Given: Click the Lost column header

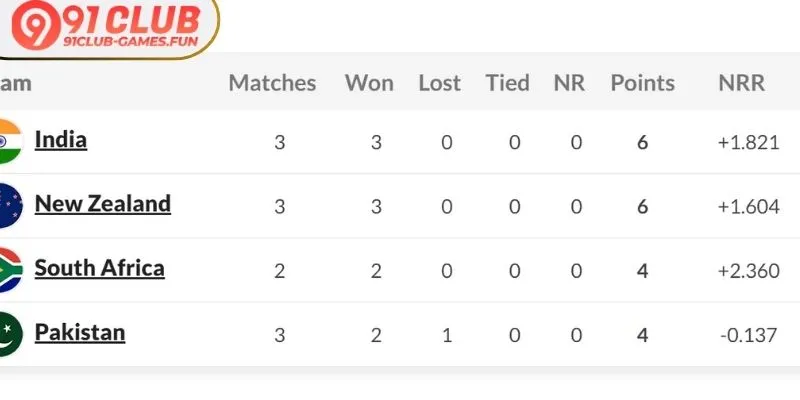Looking at the screenshot, I should click(440, 83).
